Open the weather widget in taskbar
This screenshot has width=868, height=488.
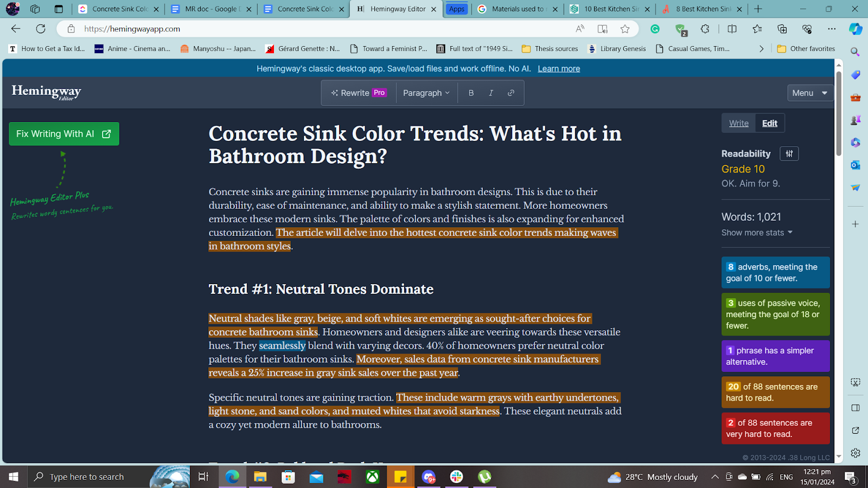[x=653, y=477]
